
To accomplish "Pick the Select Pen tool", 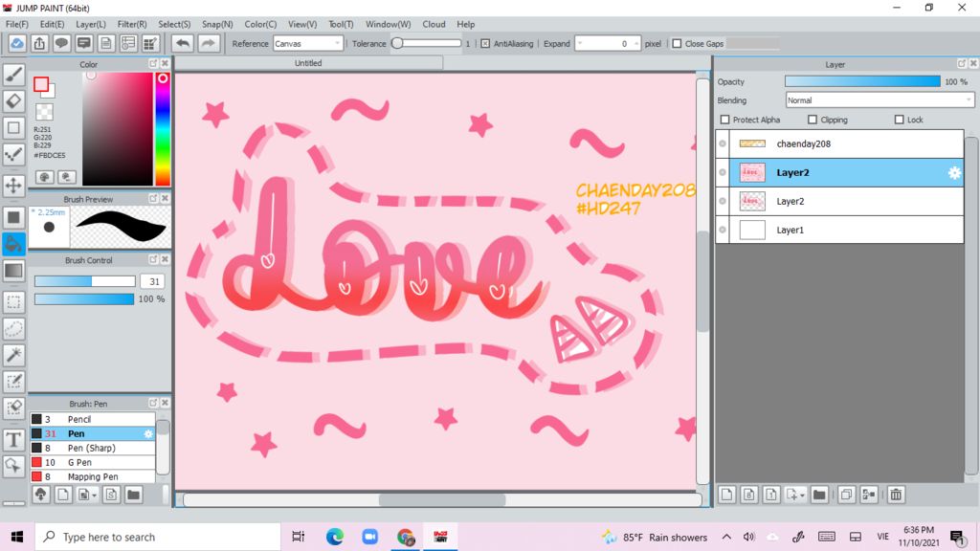I will (13, 382).
